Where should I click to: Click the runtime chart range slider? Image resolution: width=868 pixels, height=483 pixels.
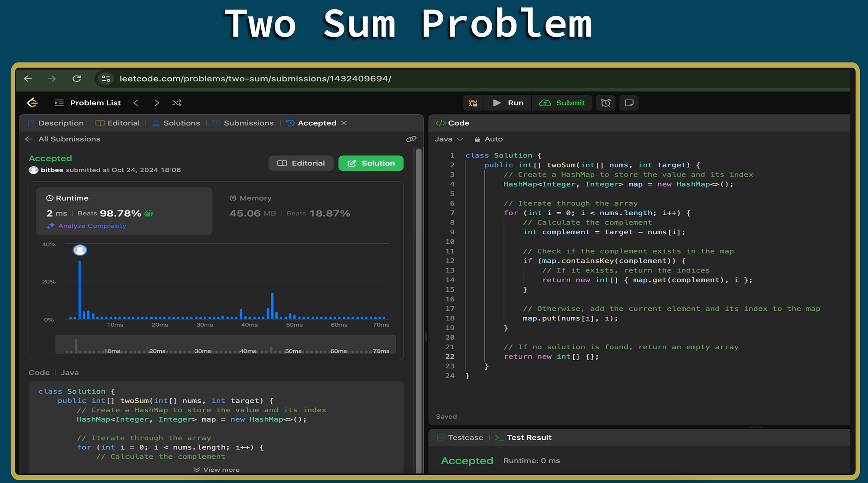[225, 345]
